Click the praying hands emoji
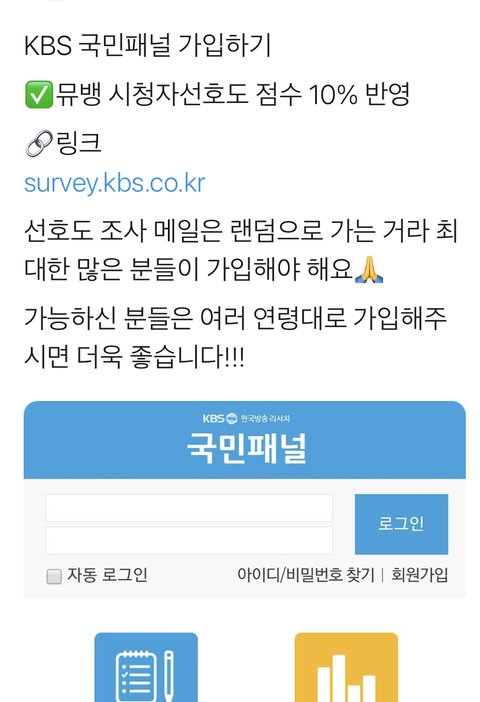 pos(369,270)
